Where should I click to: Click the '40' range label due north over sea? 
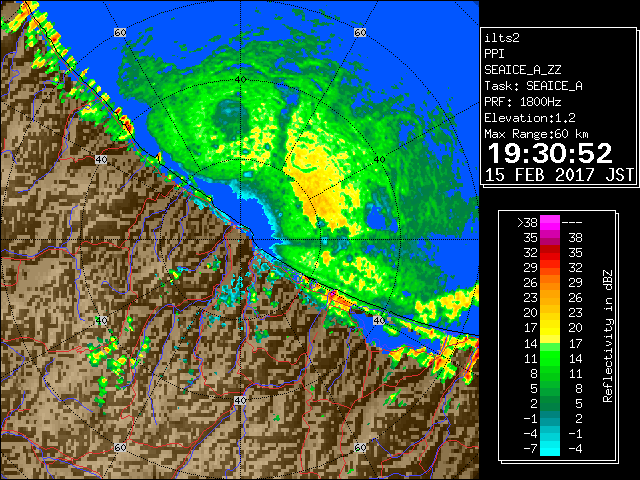240,79
